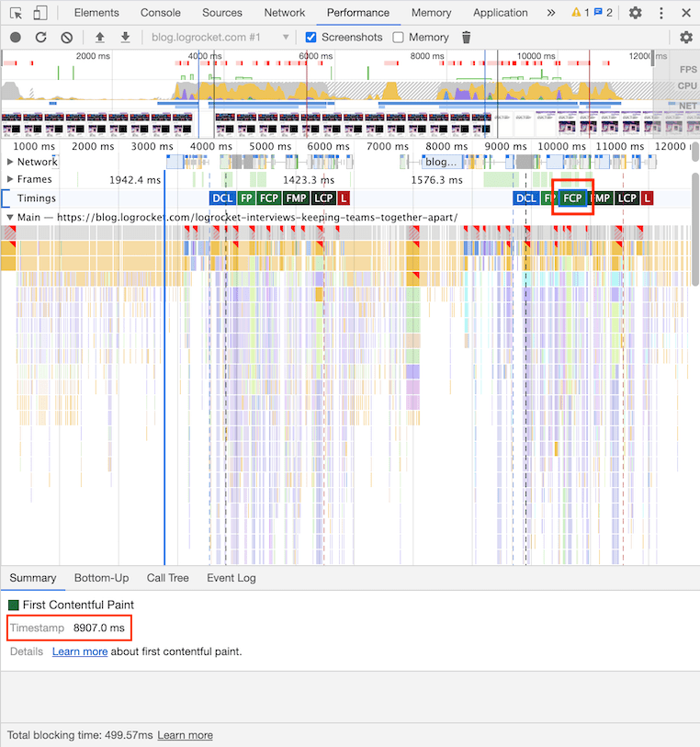Click Learn more link beside total blocking time
Image resolution: width=700 pixels, height=747 pixels.
click(x=186, y=735)
